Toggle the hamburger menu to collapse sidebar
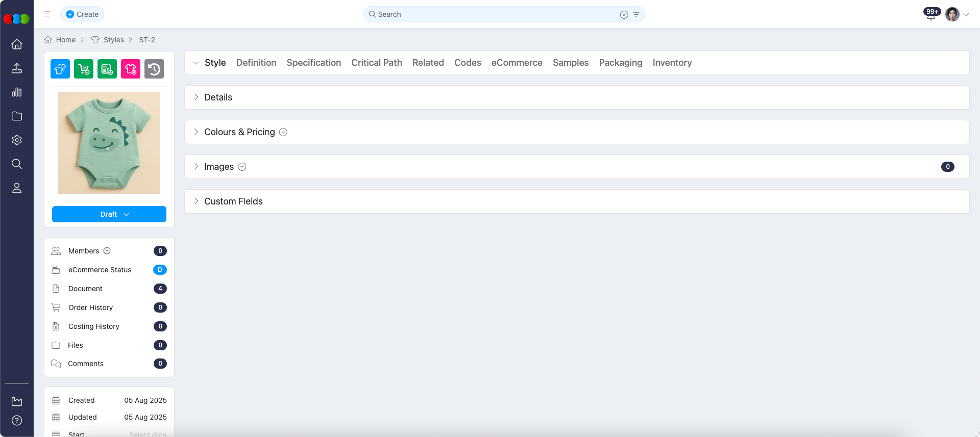980x437 pixels. [47, 14]
